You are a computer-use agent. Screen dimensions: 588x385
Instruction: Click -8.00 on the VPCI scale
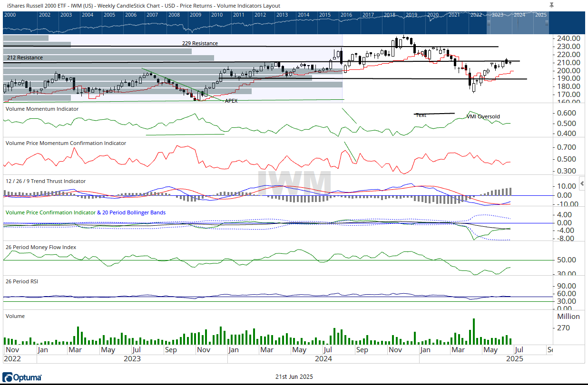[566, 239]
